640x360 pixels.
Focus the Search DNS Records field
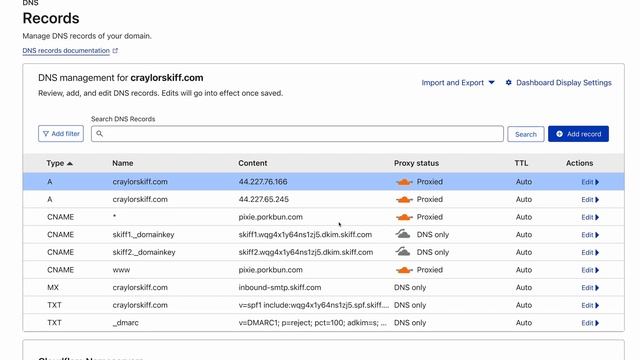(x=297, y=133)
